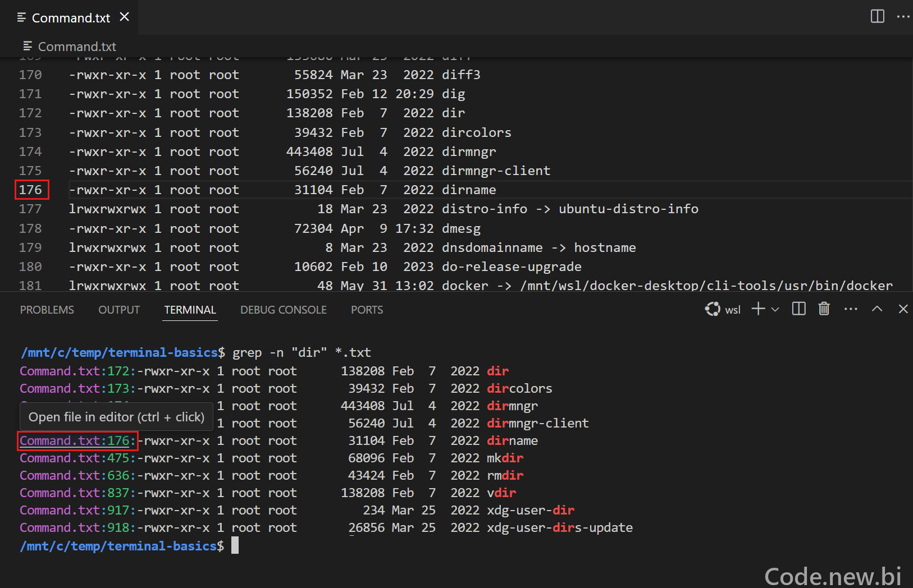The height and width of the screenshot is (588, 913).
Task: Open the DEBUG CONSOLE panel tab
Action: click(284, 310)
